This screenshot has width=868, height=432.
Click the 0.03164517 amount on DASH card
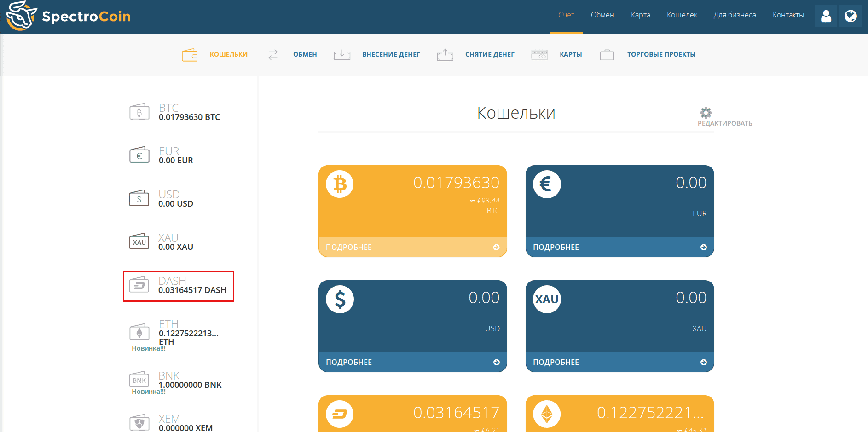(456, 413)
